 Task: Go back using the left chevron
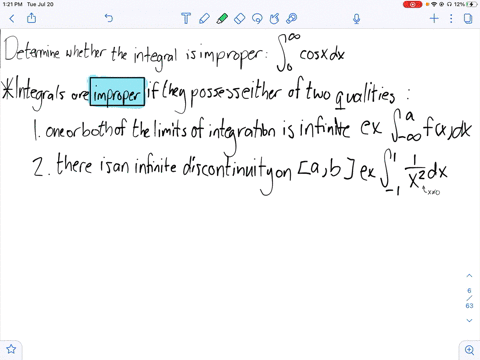tap(12, 18)
